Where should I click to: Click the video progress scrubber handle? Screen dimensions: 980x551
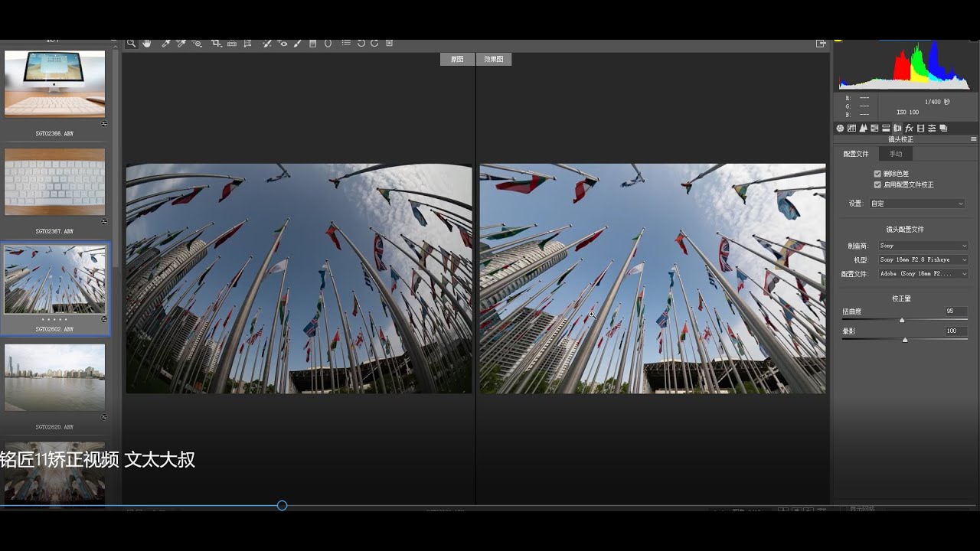tap(282, 506)
